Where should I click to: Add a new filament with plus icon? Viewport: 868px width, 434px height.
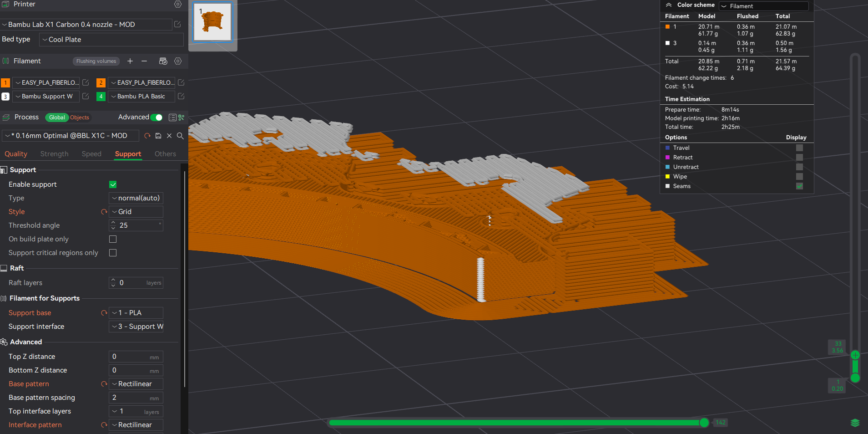130,61
